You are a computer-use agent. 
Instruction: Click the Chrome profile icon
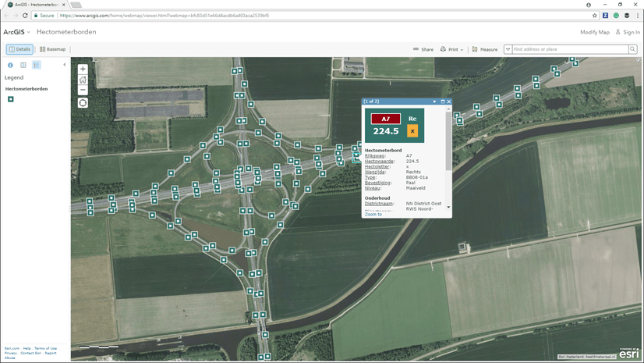click(x=589, y=5)
